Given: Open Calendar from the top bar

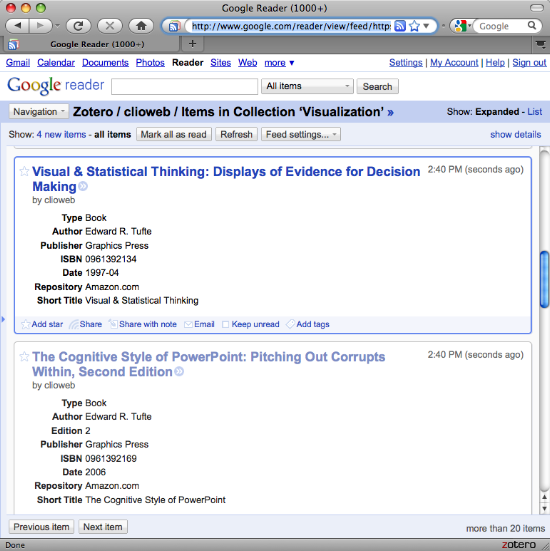Looking at the screenshot, I should [x=56, y=63].
